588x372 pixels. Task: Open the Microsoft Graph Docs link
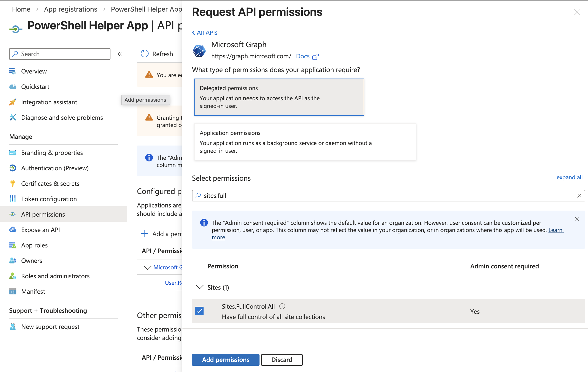coord(303,56)
